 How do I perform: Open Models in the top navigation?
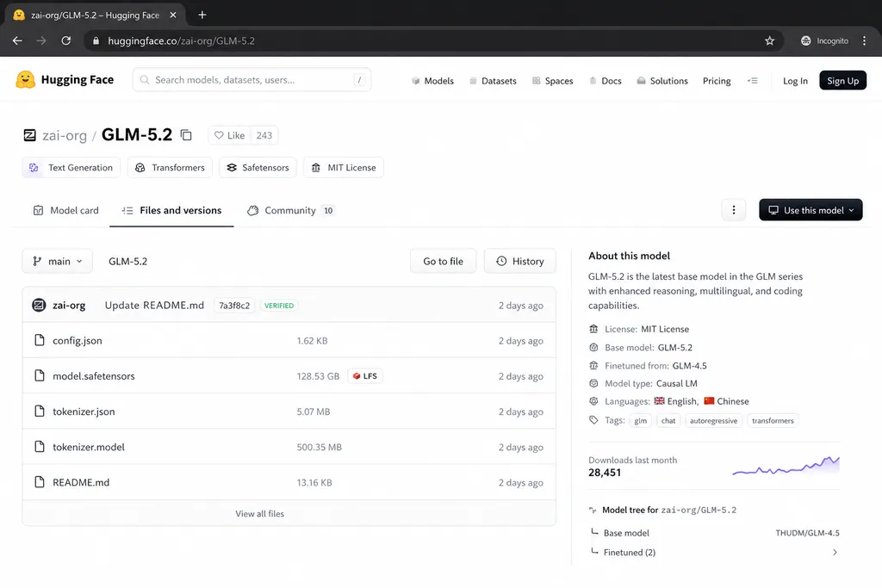point(432,80)
